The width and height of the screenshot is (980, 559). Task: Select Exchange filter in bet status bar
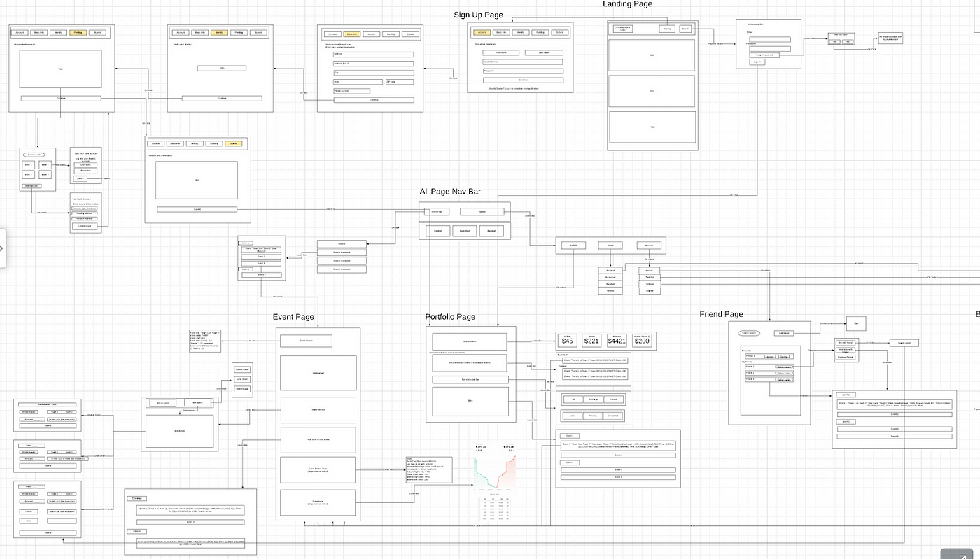pyautogui.click(x=593, y=399)
